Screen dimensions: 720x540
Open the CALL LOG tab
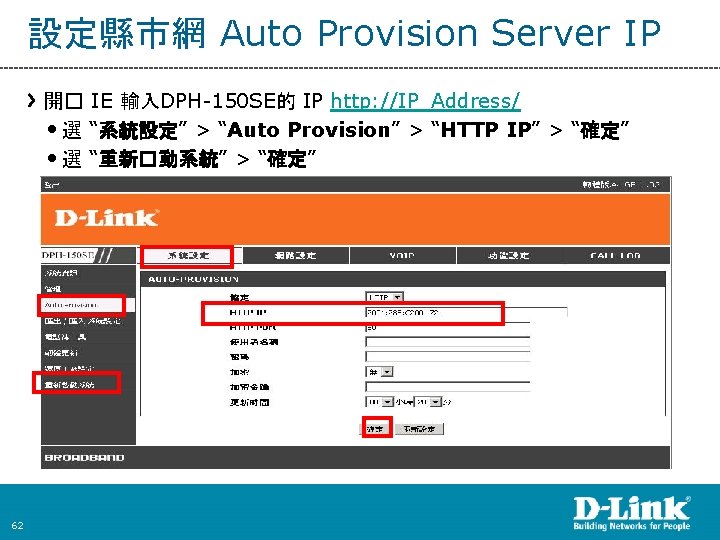[x=616, y=256]
